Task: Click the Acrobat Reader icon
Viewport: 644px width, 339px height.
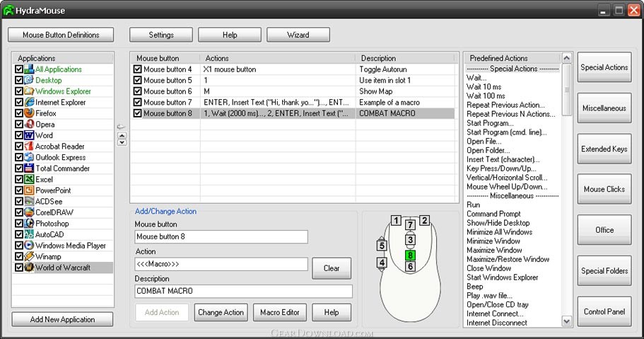Action: 29,146
